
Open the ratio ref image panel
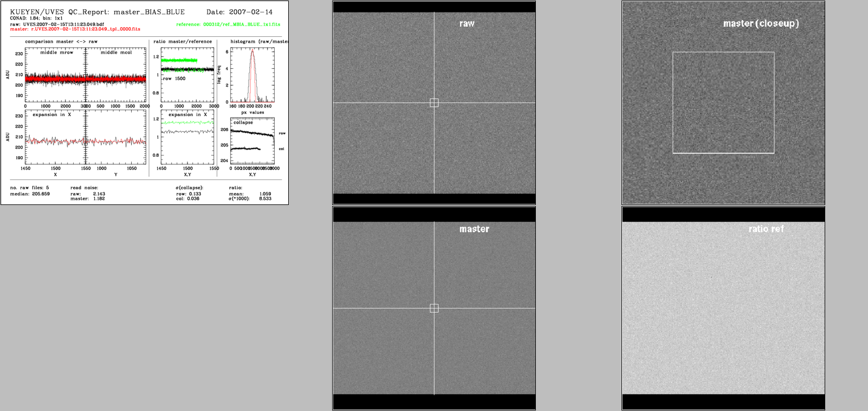[x=723, y=308]
